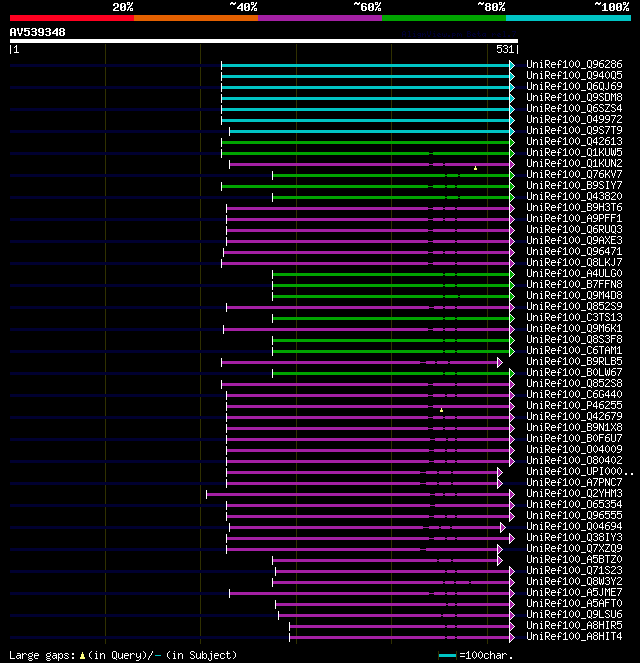640x663 pixels.
Task: Select the UniRef100_Q852S8 label
Action: click(574, 383)
